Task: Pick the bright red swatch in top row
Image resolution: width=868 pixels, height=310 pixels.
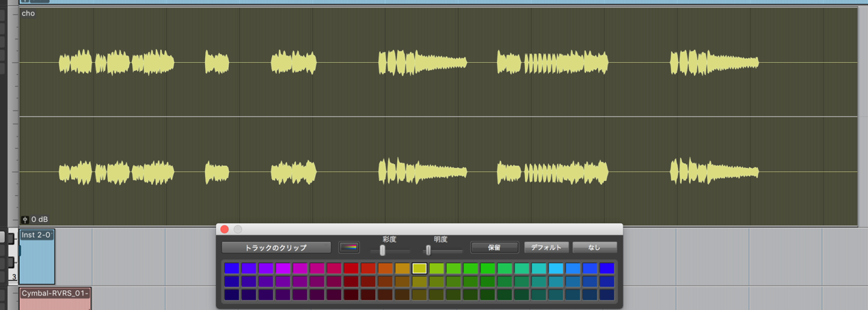Action: [x=351, y=268]
